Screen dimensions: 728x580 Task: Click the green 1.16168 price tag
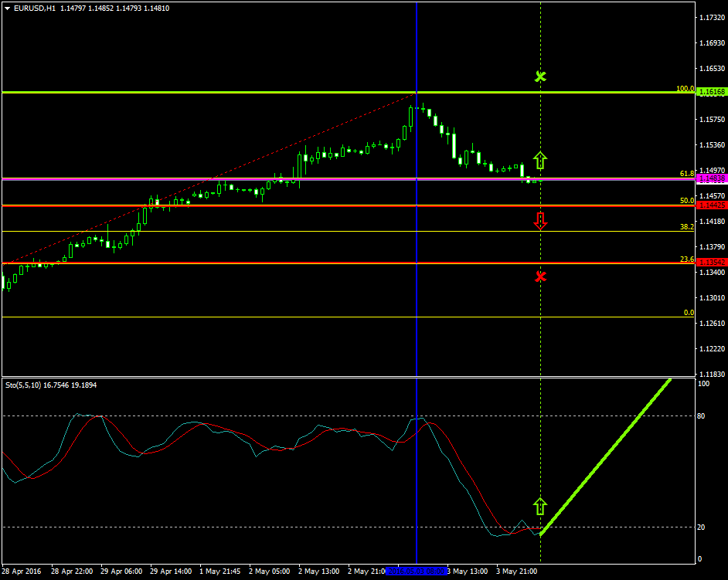pyautogui.click(x=713, y=92)
